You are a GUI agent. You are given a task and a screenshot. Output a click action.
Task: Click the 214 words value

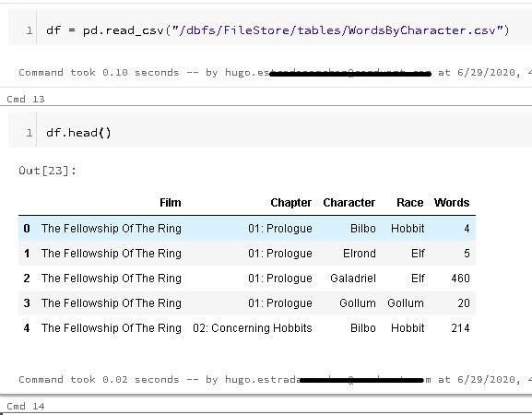click(x=460, y=328)
